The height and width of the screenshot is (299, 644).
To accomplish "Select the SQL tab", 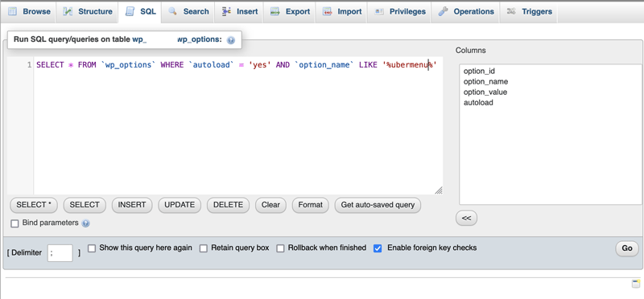I will pos(140,11).
